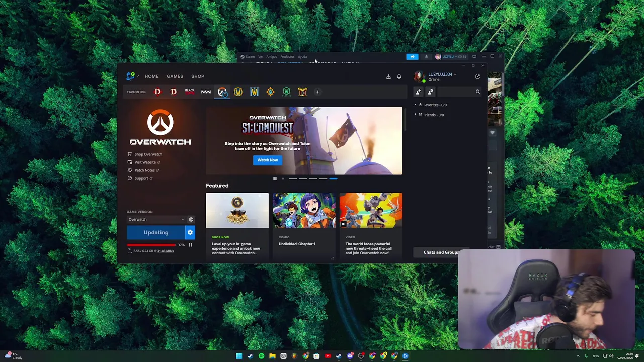
Task: Open the Shop Now coins card thumbnail
Action: [x=237, y=210]
